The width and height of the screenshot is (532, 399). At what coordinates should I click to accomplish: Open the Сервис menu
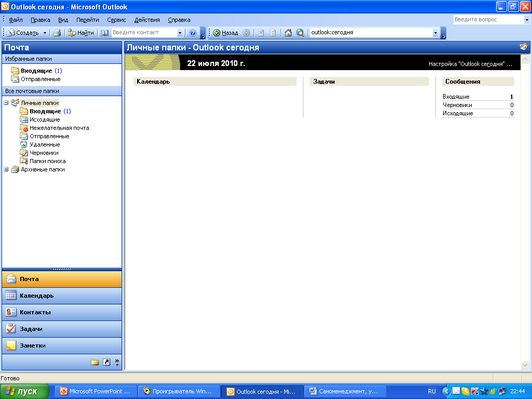click(116, 20)
